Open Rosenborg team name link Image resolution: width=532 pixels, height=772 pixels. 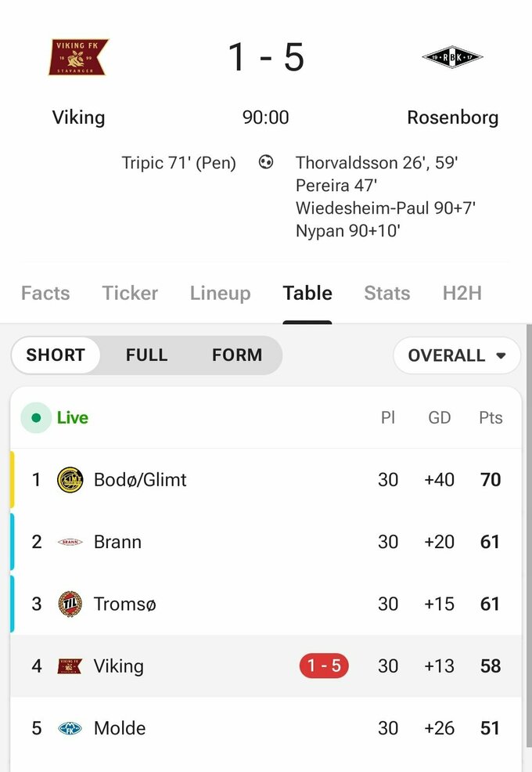coord(452,117)
